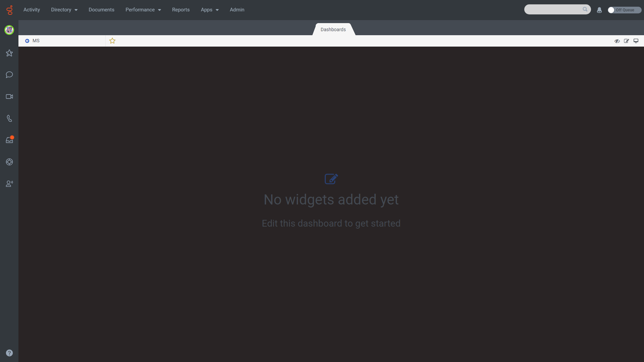Expand the Performance dropdown menu
The image size is (644, 362).
tap(143, 10)
